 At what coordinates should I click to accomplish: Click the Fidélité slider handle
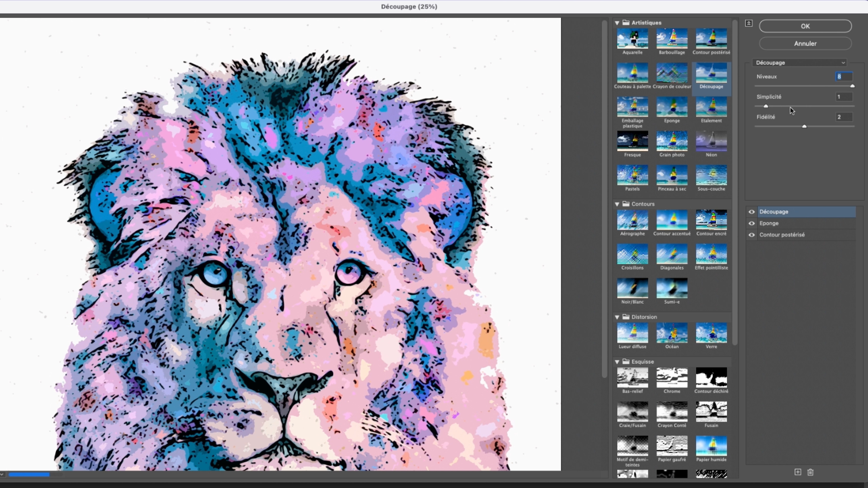(x=804, y=127)
